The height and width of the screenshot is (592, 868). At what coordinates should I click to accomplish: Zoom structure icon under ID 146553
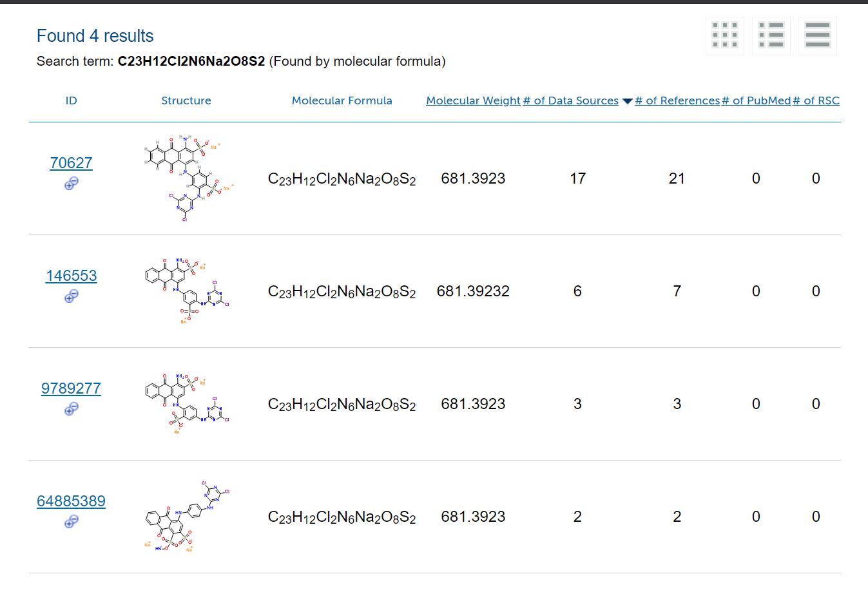click(x=72, y=296)
